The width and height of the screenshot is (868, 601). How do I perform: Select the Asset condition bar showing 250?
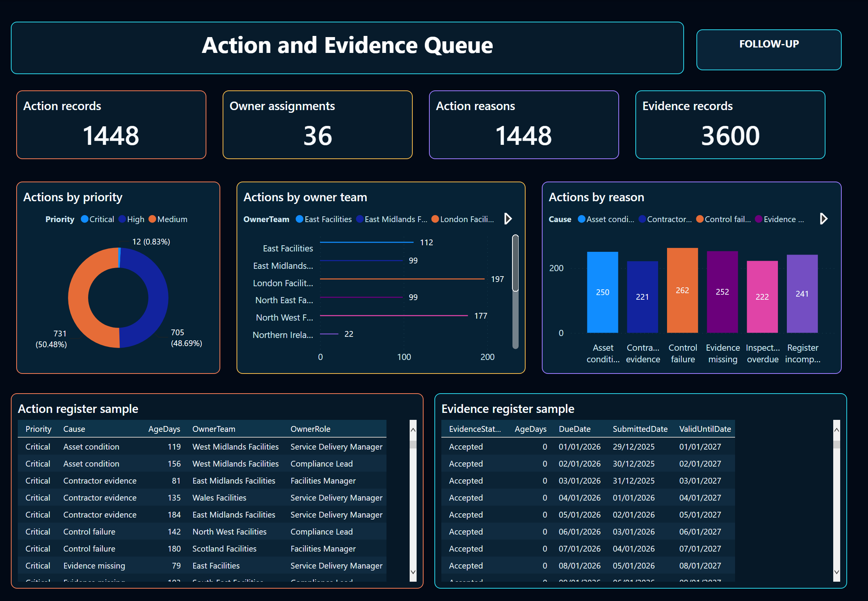[x=602, y=292]
